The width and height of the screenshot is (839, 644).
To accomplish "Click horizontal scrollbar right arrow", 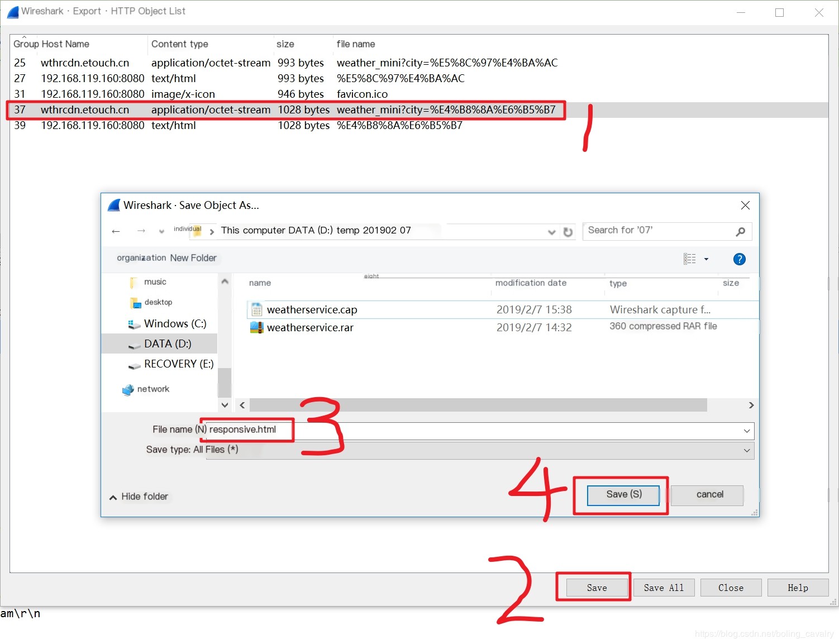I will click(751, 405).
